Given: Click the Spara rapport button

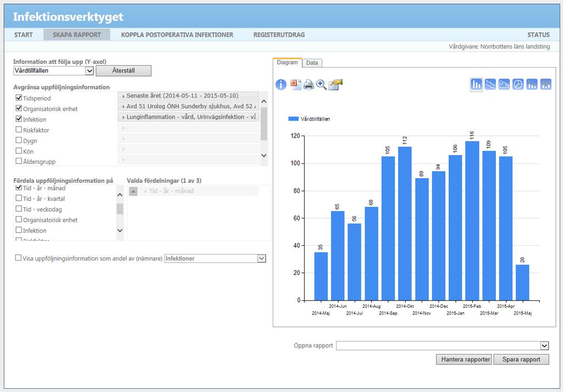Looking at the screenshot, I should coord(521,360).
